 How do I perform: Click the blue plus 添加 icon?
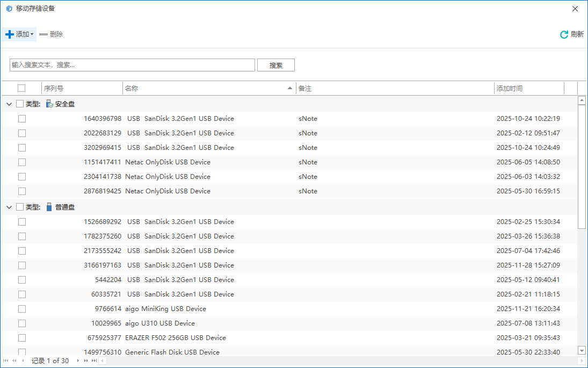pos(9,34)
